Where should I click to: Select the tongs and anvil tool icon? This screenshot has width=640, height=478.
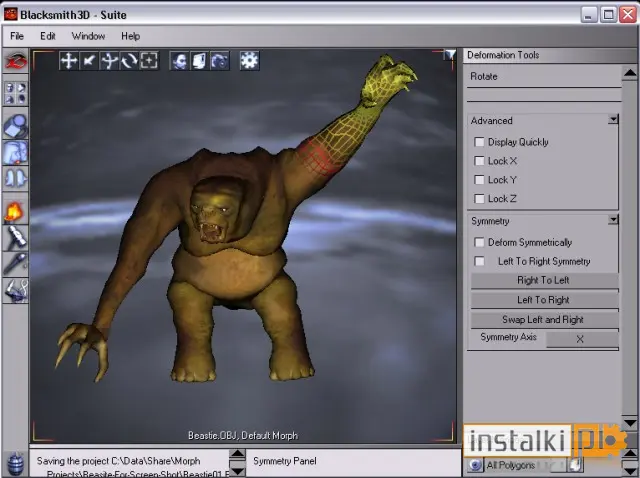[16, 290]
